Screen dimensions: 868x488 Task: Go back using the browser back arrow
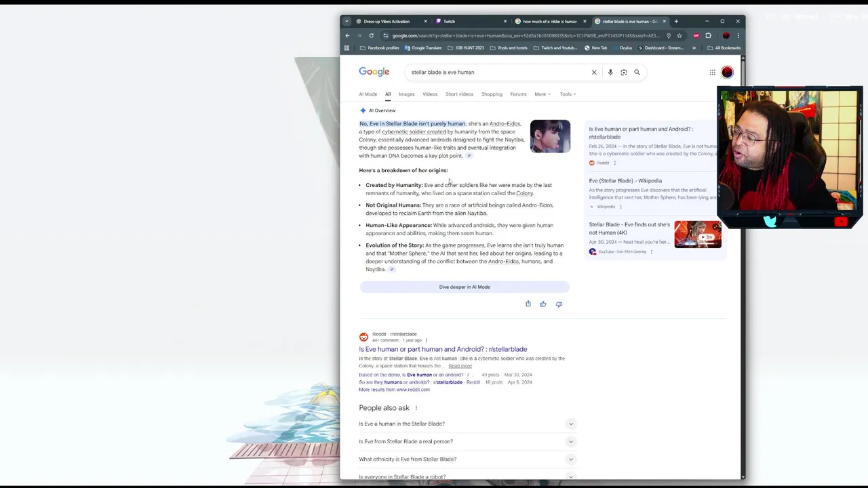tap(347, 35)
